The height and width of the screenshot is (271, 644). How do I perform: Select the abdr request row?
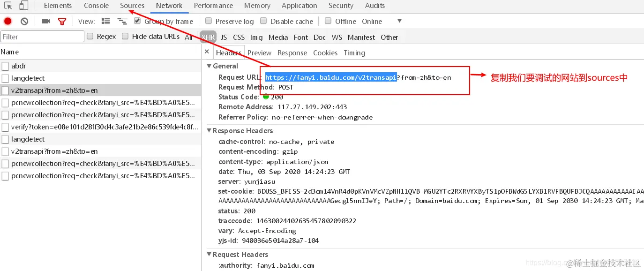point(100,66)
